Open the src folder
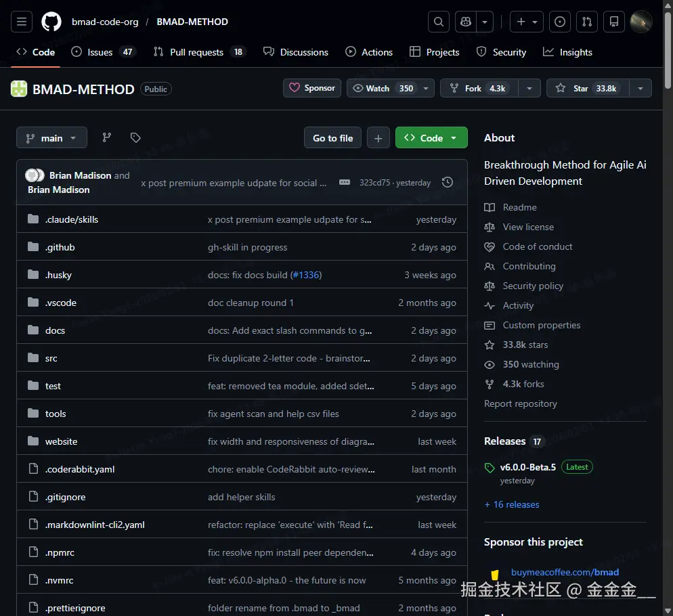 pyautogui.click(x=51, y=359)
